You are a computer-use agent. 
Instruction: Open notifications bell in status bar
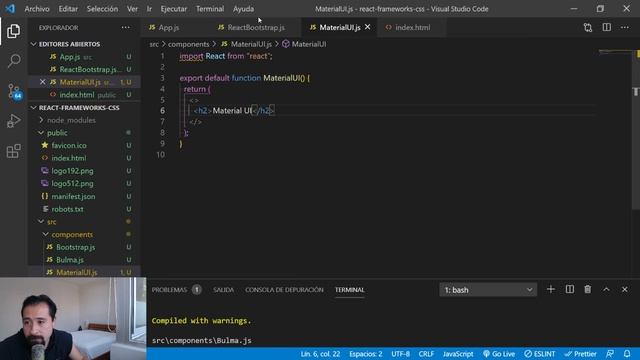pyautogui.click(x=627, y=354)
